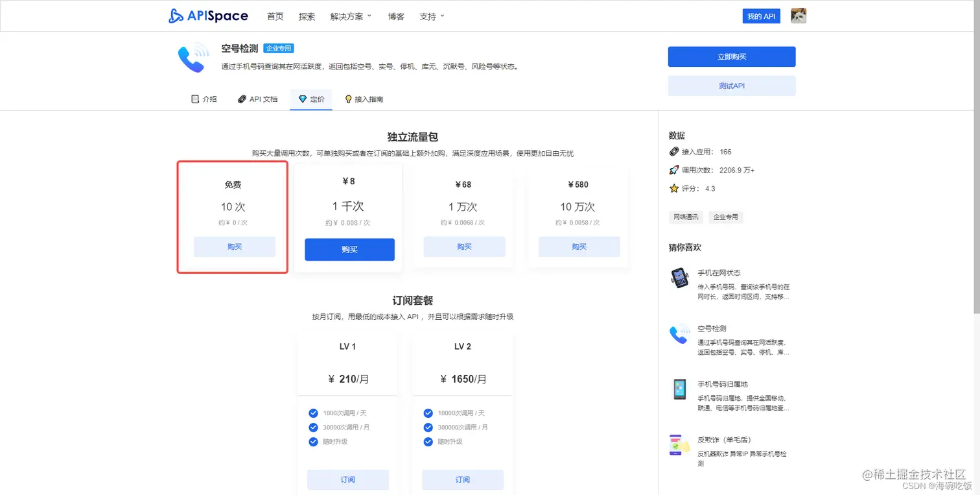Click the star icon next to 评分

pyautogui.click(x=674, y=189)
